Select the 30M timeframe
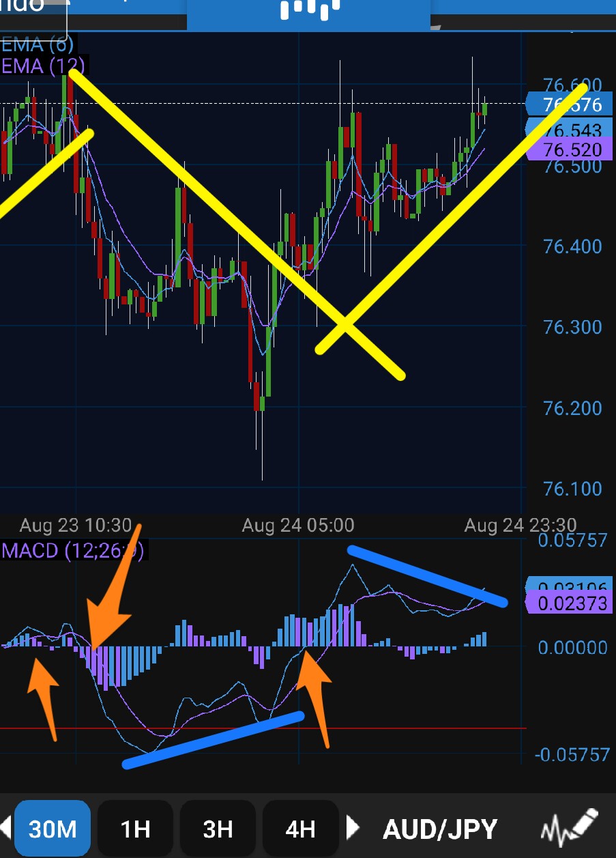The width and height of the screenshot is (616, 858). 53,829
